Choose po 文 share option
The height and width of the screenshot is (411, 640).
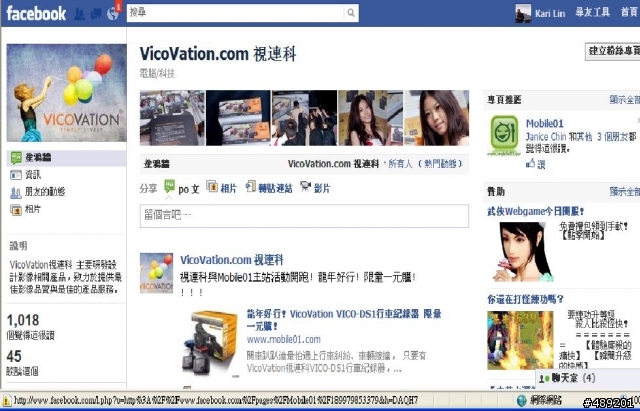click(189, 189)
